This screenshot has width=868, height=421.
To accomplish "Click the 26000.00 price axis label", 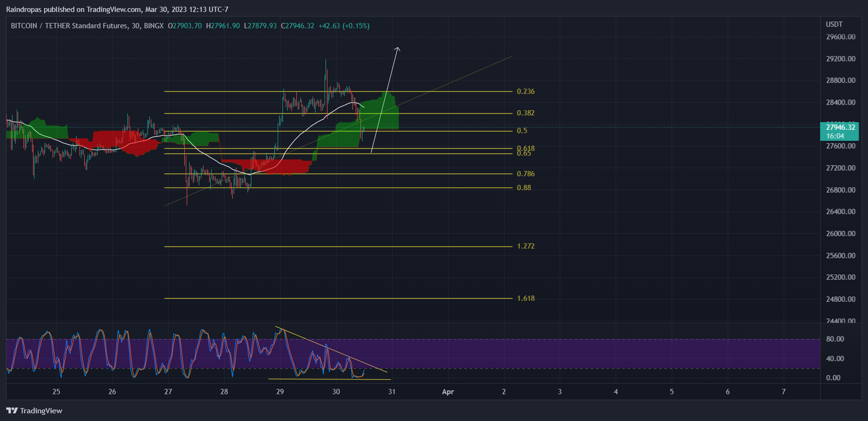I will pos(841,234).
